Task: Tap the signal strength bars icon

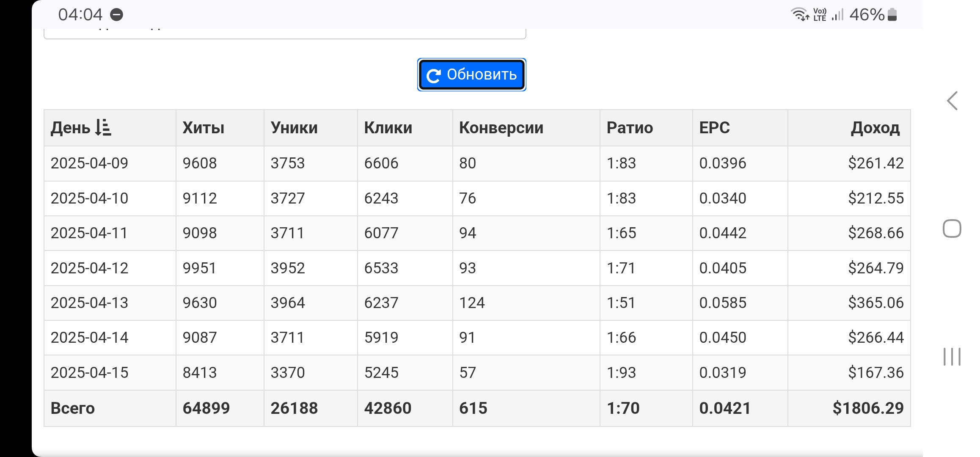Action: (x=837, y=15)
